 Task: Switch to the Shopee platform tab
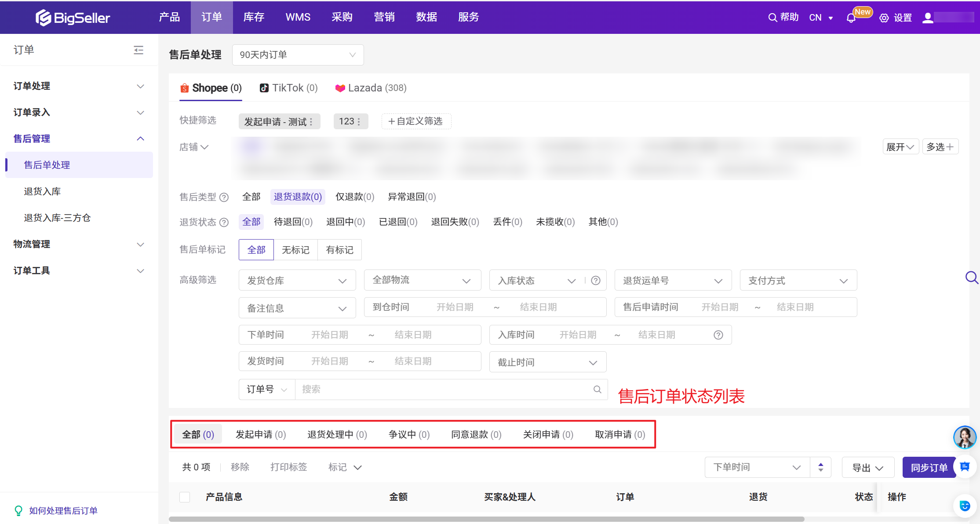pyautogui.click(x=211, y=88)
